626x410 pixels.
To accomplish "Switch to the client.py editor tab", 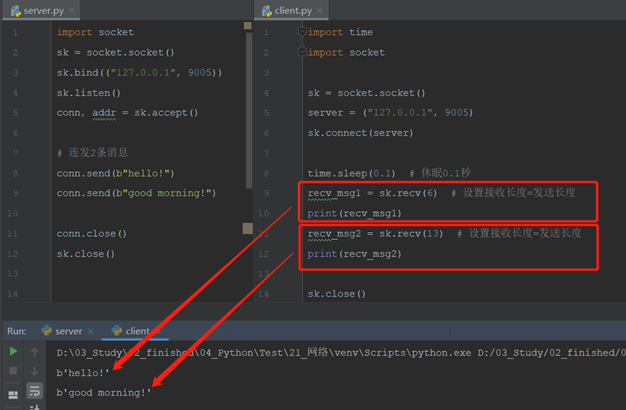I will [x=291, y=11].
